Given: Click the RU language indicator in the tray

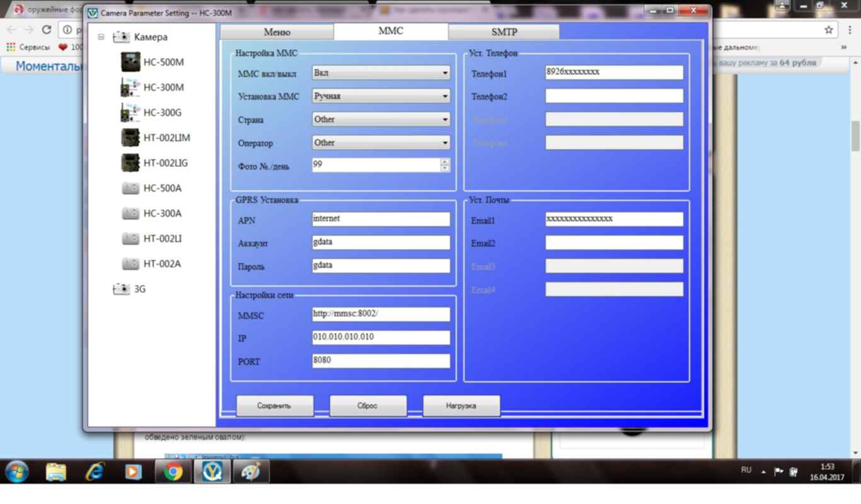Looking at the screenshot, I should tap(746, 470).
